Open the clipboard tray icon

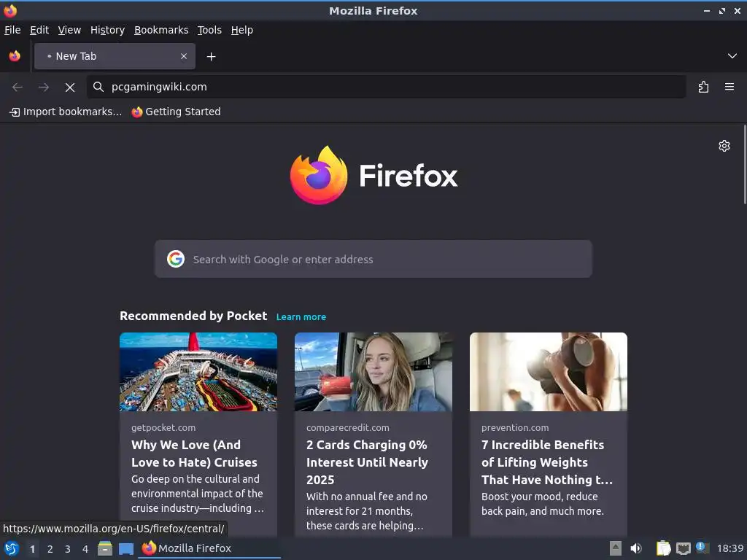click(663, 548)
